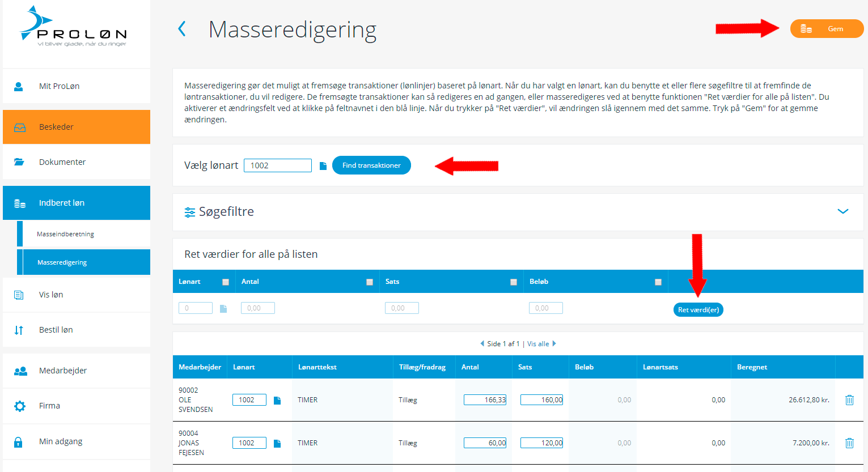The height and width of the screenshot is (472, 868).
Task: Click the ProLøn logo
Action: coord(74,27)
